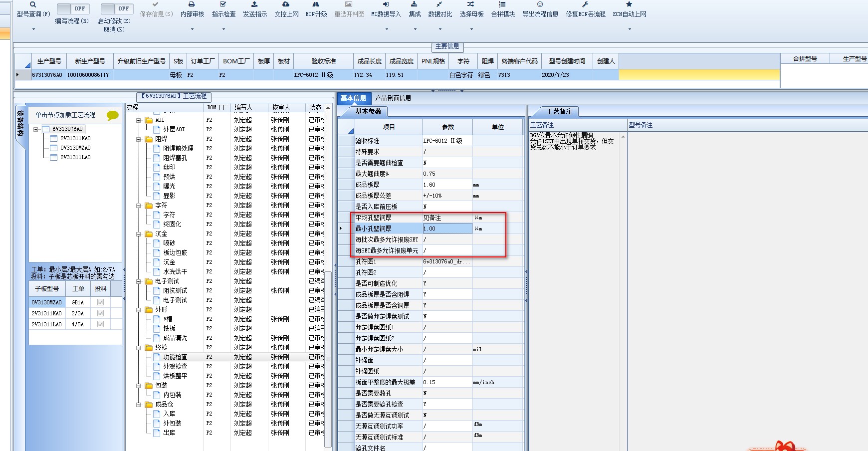868x451 pixels.
Task: Select the 基本参数 tab
Action: point(368,111)
